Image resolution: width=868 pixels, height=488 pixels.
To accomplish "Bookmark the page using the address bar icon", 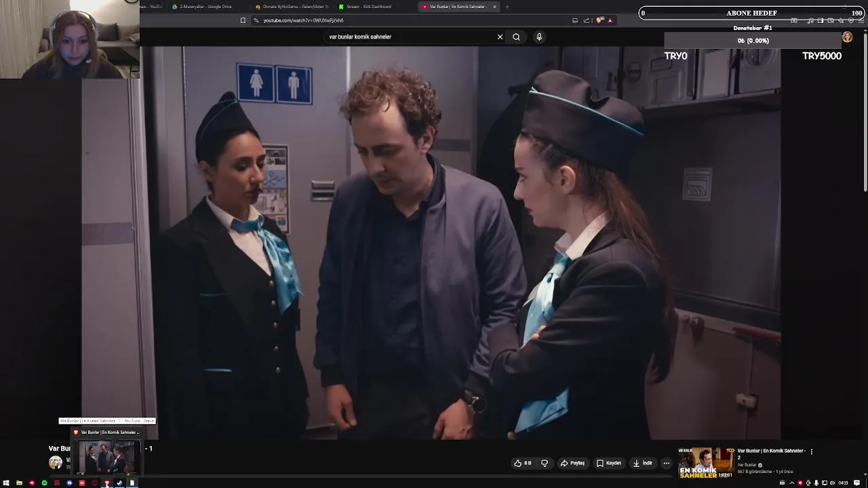I will (x=243, y=20).
